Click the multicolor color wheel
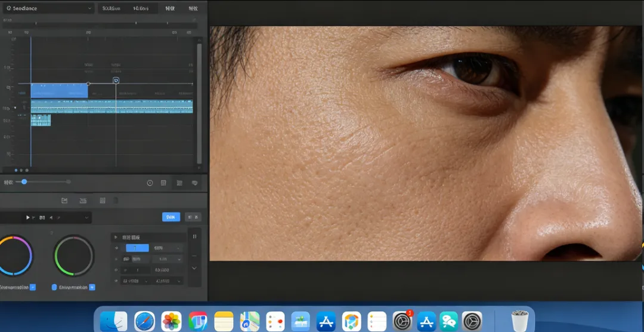This screenshot has width=644, height=332. point(13,256)
